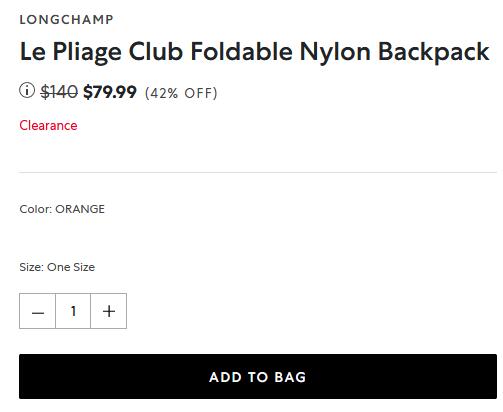Add the backpack to bag
This screenshot has width=503, height=412.
(x=258, y=377)
